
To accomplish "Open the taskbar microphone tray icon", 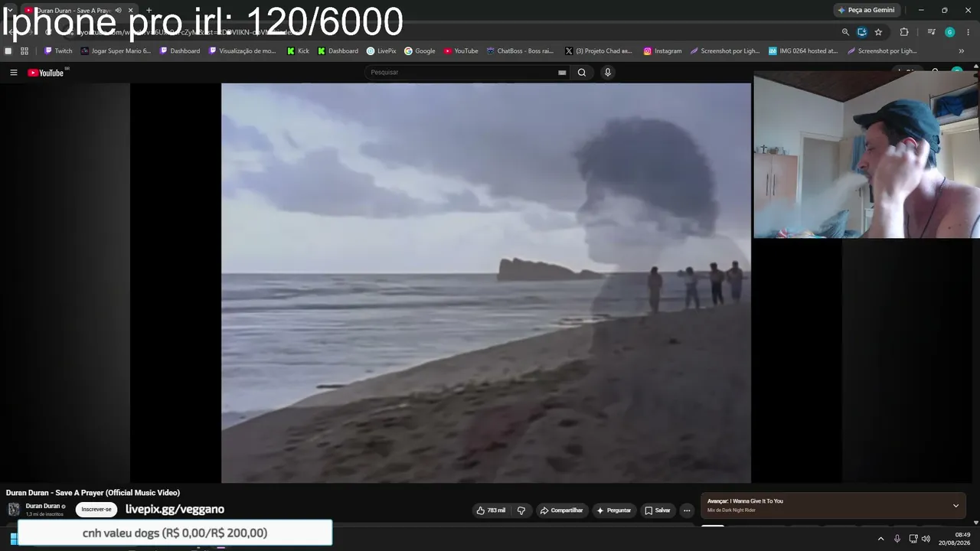I will tap(897, 539).
